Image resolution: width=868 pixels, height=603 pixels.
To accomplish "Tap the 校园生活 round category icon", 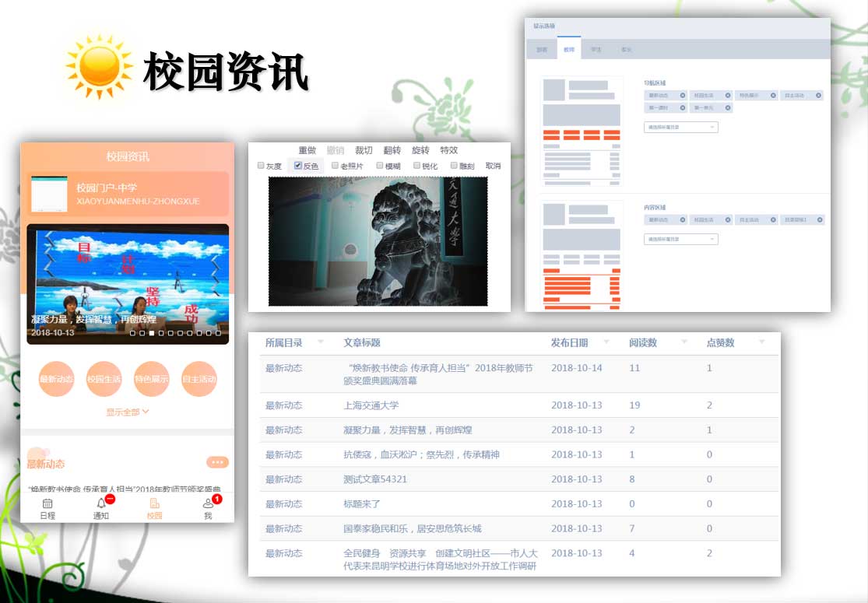I will (x=104, y=380).
